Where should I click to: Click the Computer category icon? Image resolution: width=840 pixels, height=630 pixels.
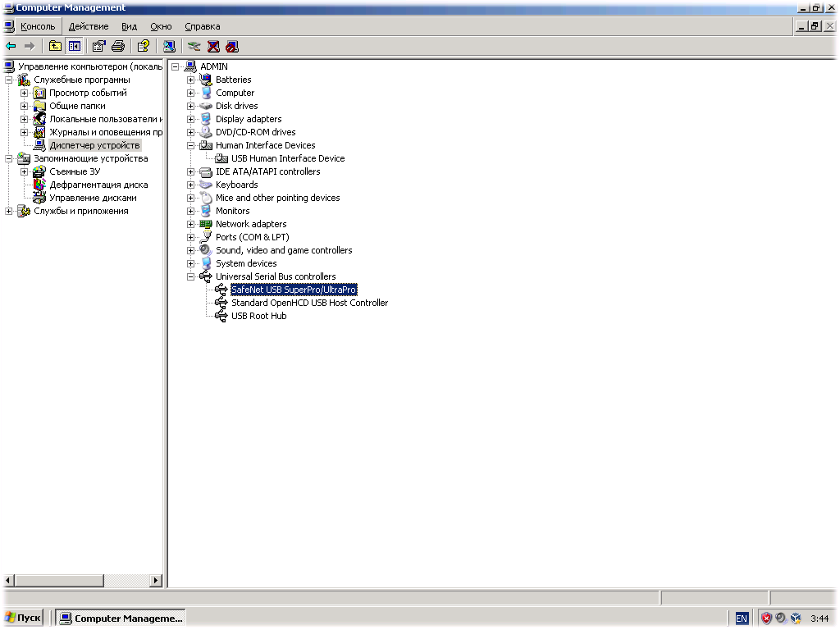[206, 93]
